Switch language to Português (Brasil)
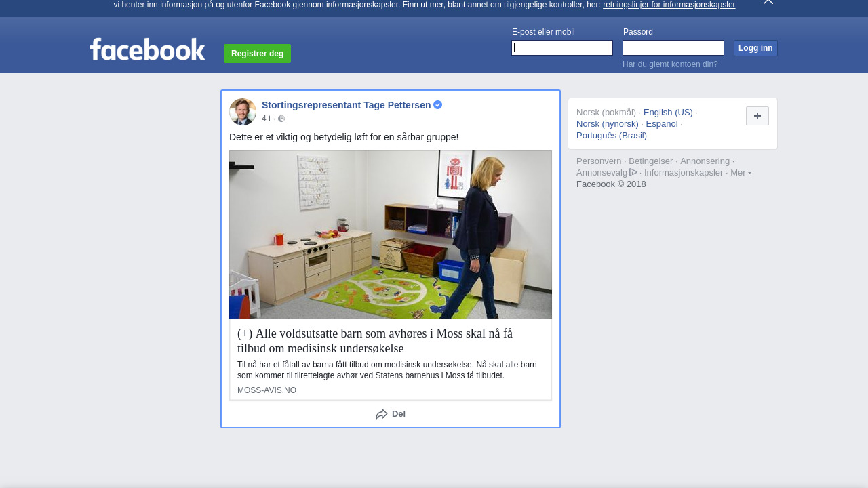This screenshot has width=868, height=488. (x=612, y=136)
